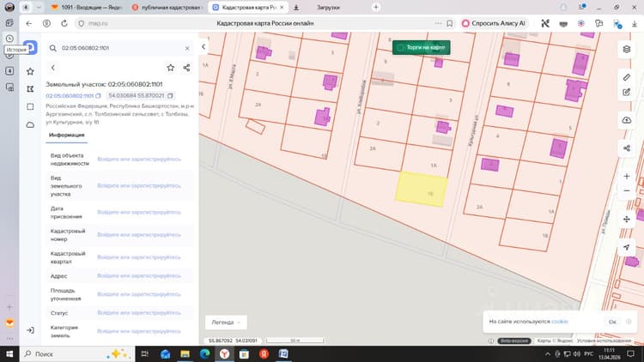Click the cookie link in notice
The height and width of the screenshot is (362, 644).
(x=560, y=322)
